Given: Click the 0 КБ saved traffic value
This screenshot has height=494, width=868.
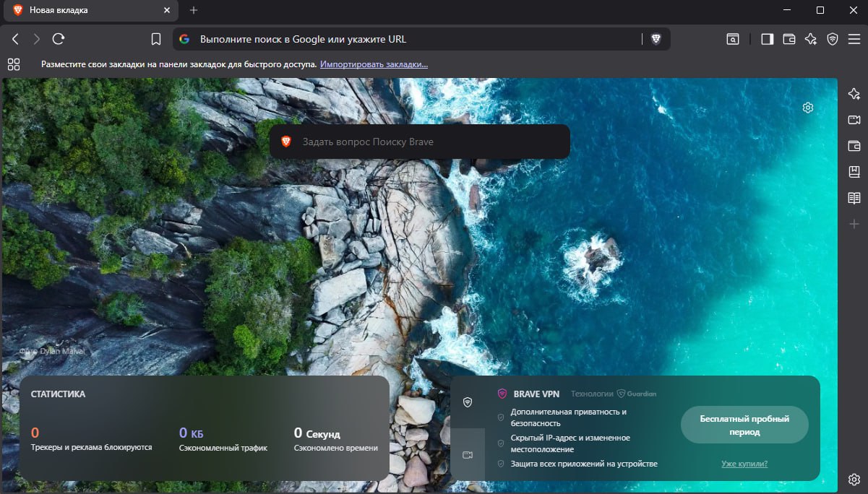Looking at the screenshot, I should click(192, 433).
